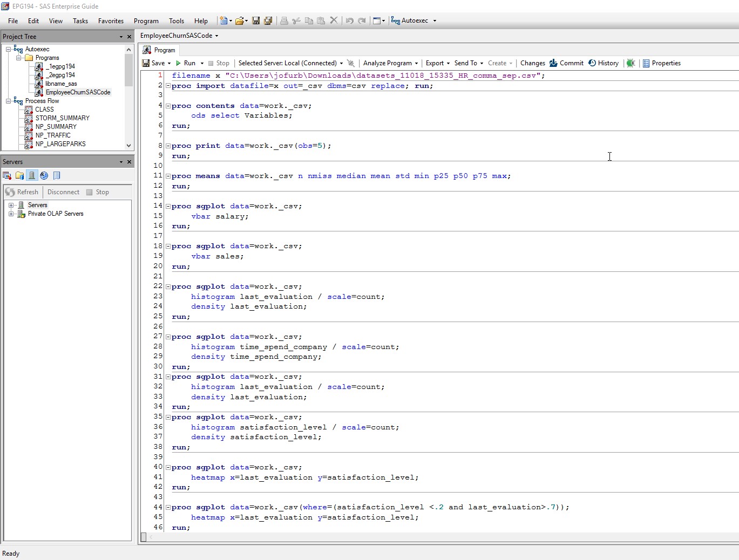The width and height of the screenshot is (739, 560).
Task: Click the Undo icon in the main toolbar
Action: 349,21
